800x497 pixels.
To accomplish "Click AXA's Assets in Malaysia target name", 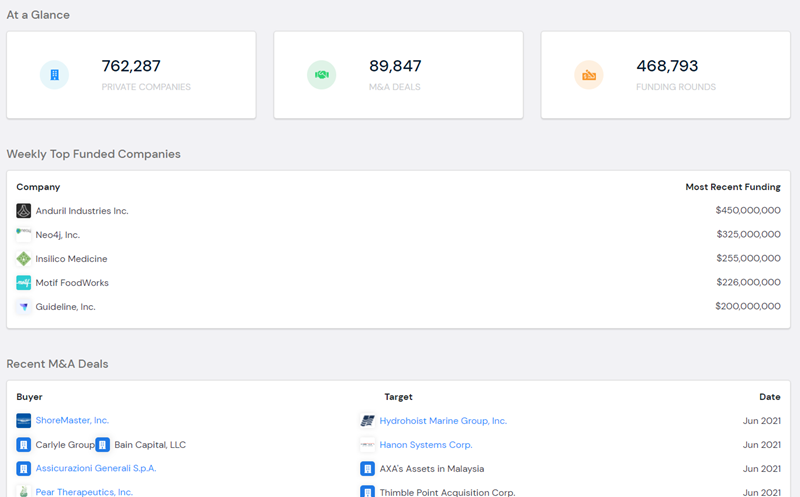I will pos(432,468).
